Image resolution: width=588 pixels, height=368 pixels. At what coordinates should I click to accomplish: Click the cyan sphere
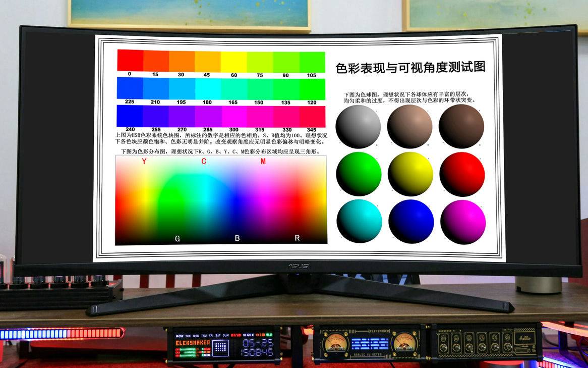[x=359, y=221]
